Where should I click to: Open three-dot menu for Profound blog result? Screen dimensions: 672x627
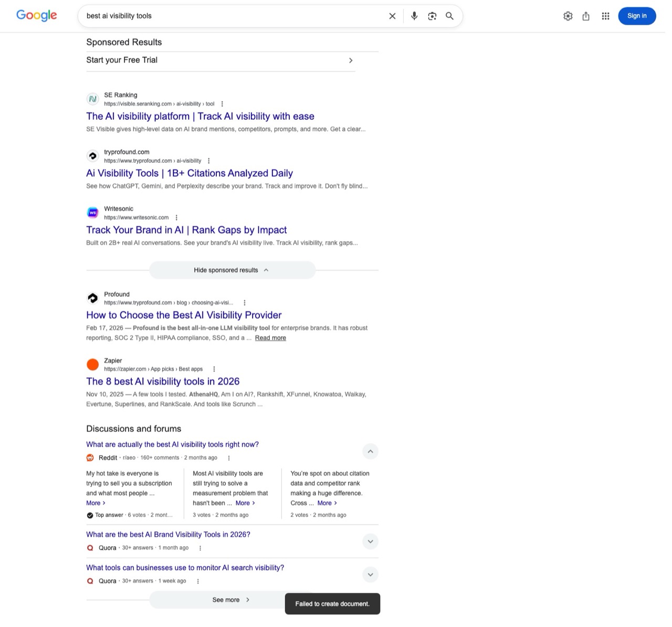[245, 303]
